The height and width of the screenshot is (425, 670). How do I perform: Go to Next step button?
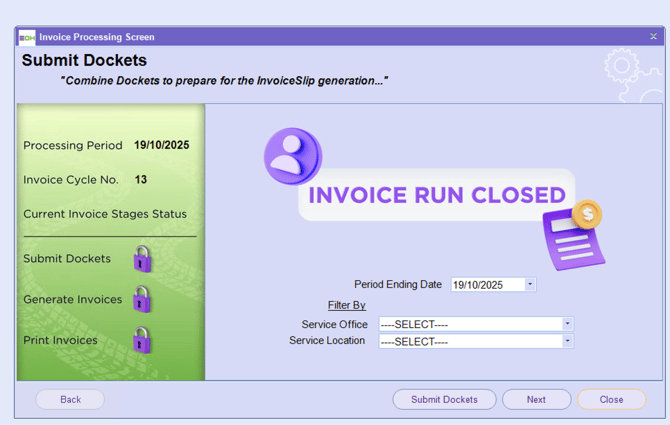coord(536,399)
